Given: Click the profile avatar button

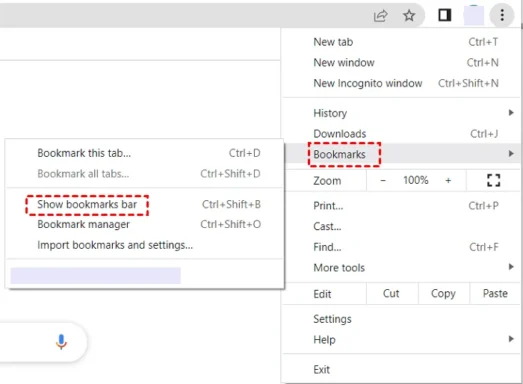Looking at the screenshot, I should tap(474, 15).
